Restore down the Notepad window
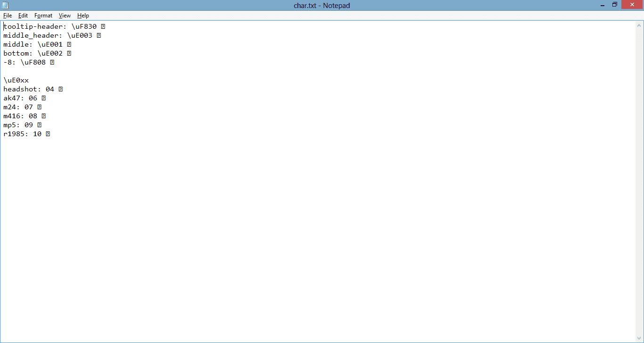 click(x=615, y=5)
